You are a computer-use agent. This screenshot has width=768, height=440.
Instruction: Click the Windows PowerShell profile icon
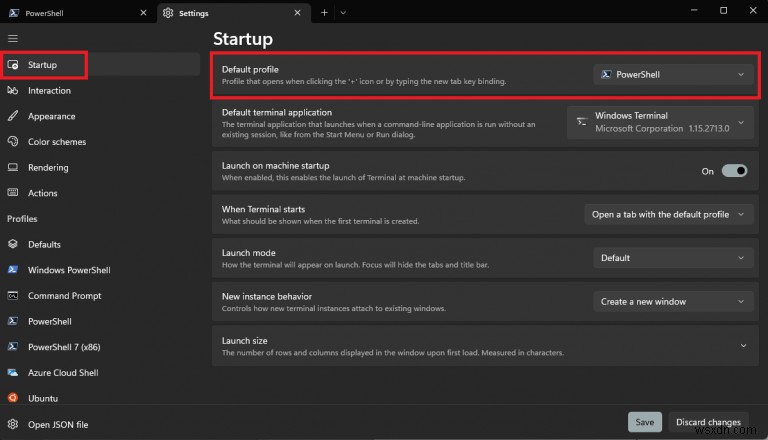click(13, 269)
